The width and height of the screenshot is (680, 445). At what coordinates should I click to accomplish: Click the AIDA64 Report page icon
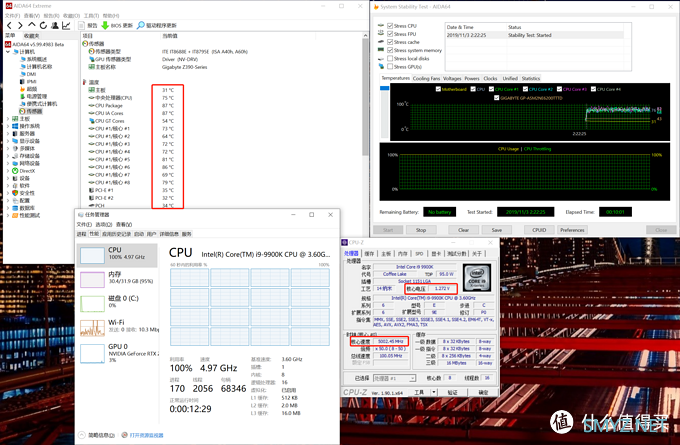click(83, 26)
